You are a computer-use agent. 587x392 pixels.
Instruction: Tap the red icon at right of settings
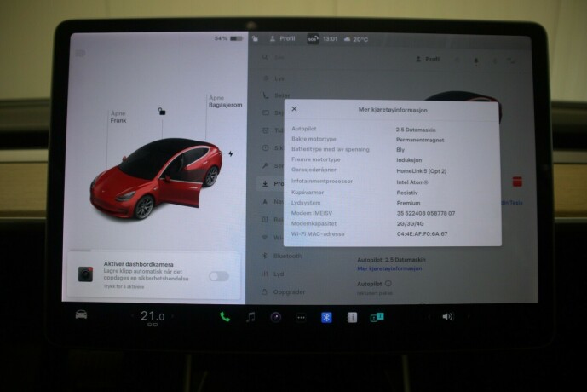point(517,182)
